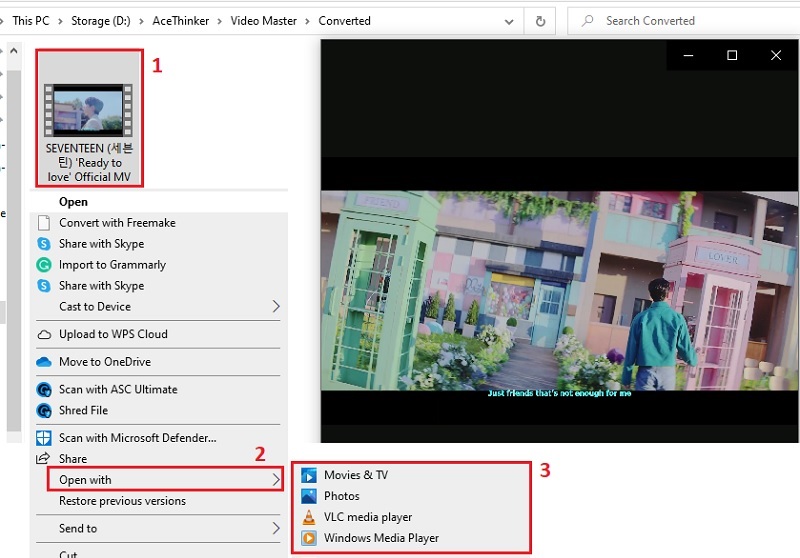Screen dimensions: 800x558
Task: Expand the address bar history dropdown
Action: (x=509, y=22)
